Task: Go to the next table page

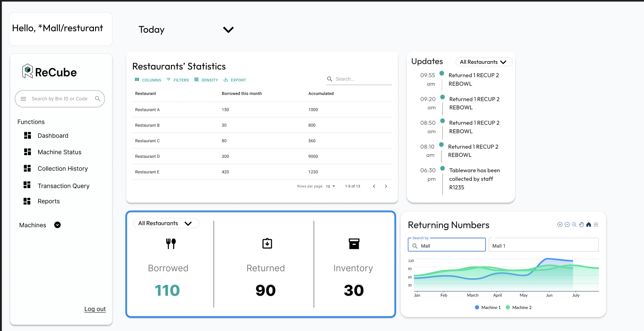Action: (x=386, y=186)
